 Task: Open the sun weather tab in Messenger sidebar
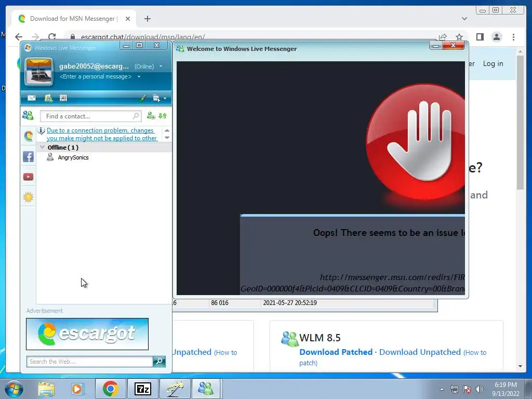pos(28,197)
